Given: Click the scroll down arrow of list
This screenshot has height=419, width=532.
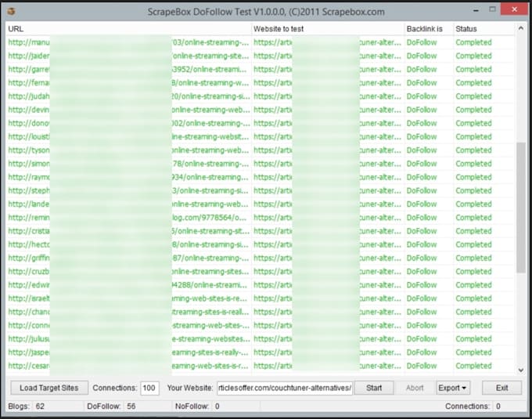Looking at the screenshot, I should tap(521, 370).
